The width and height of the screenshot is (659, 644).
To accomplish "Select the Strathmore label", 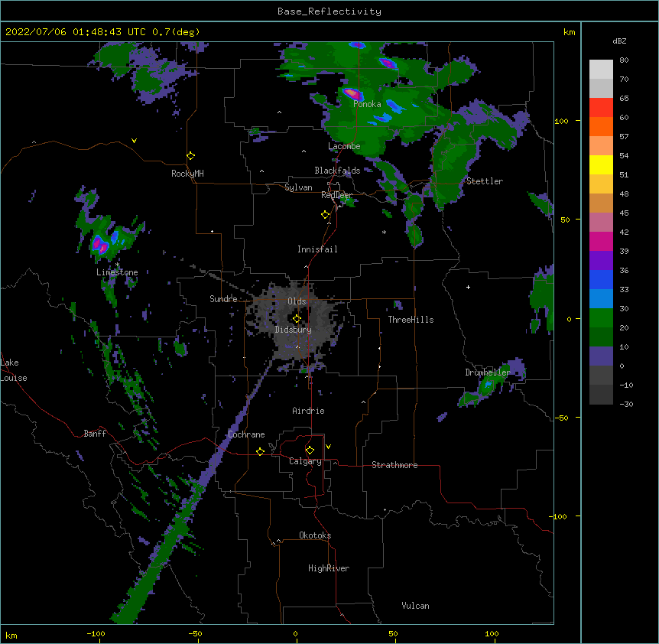I will pyautogui.click(x=394, y=465).
